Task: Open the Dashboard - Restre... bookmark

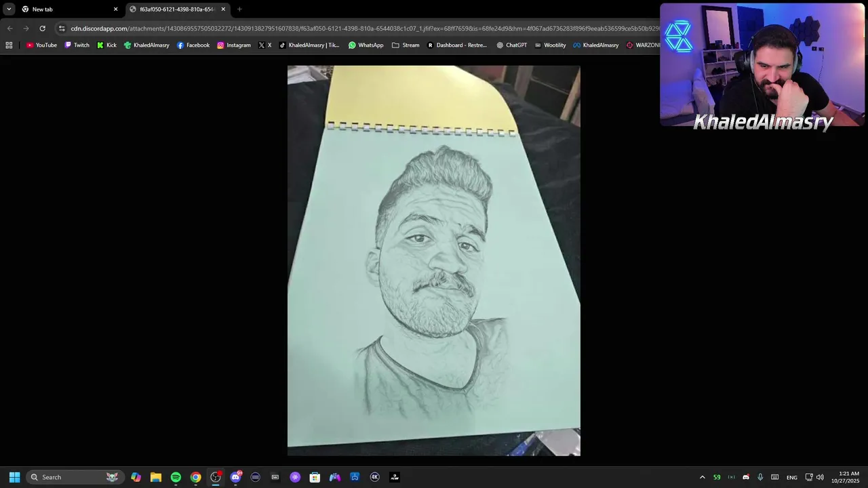Action: pos(457,45)
